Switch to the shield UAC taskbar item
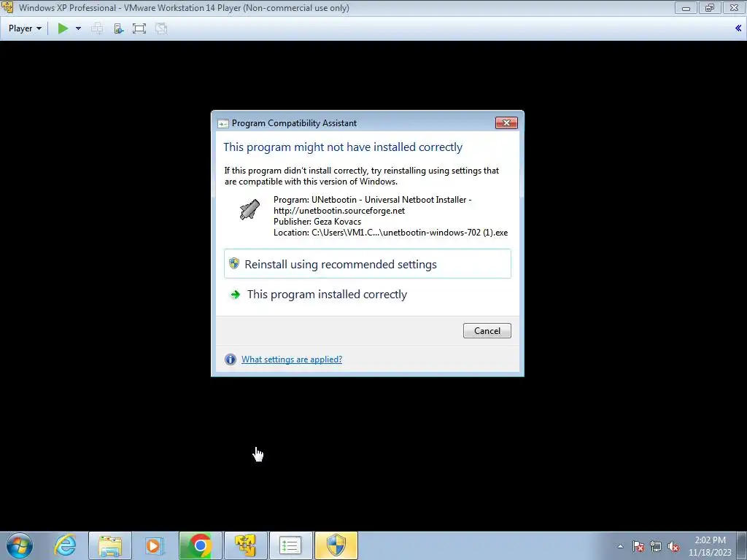Screen dimensions: 747x560 tap(336, 545)
